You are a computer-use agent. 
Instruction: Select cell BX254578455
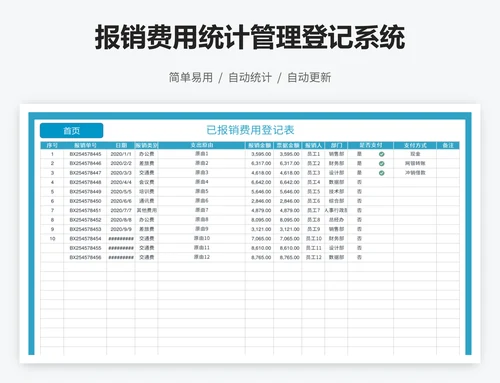tap(85, 248)
